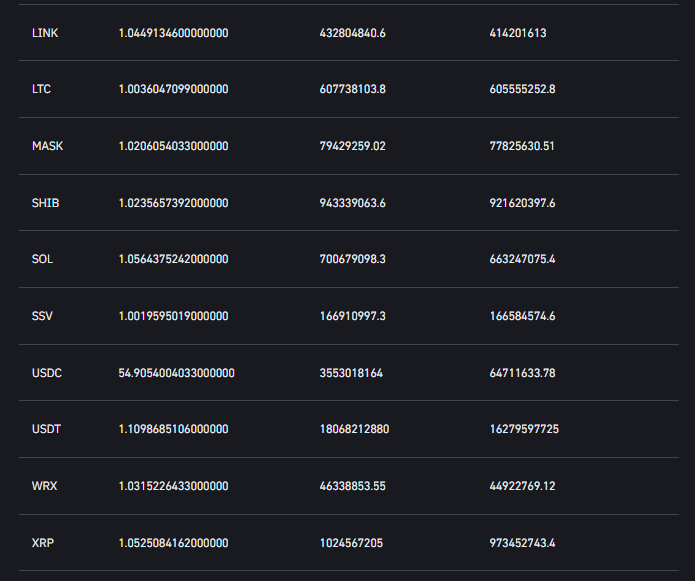Select the SSV ticker cell
This screenshot has width=695, height=581.
(x=42, y=316)
